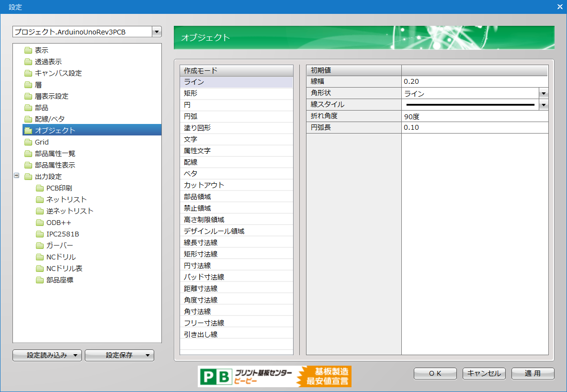Open the project selection dropdown

pos(157,32)
